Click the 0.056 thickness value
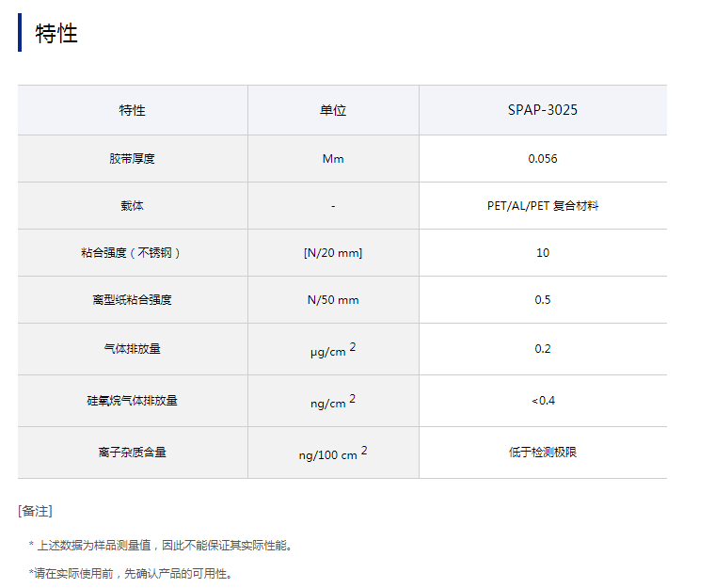 tap(542, 159)
